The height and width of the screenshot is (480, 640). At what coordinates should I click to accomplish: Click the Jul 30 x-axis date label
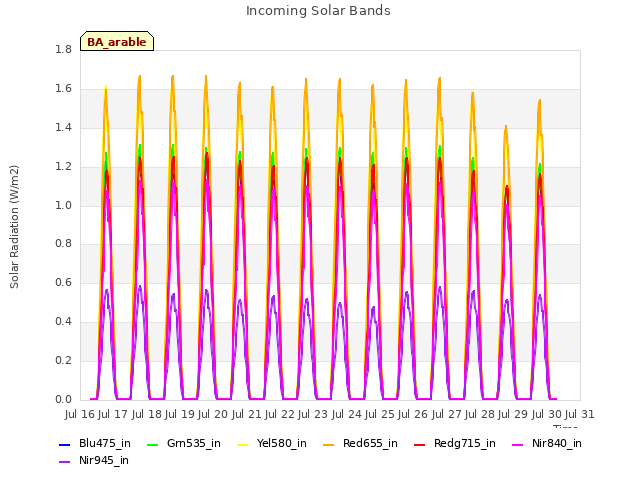(546, 414)
